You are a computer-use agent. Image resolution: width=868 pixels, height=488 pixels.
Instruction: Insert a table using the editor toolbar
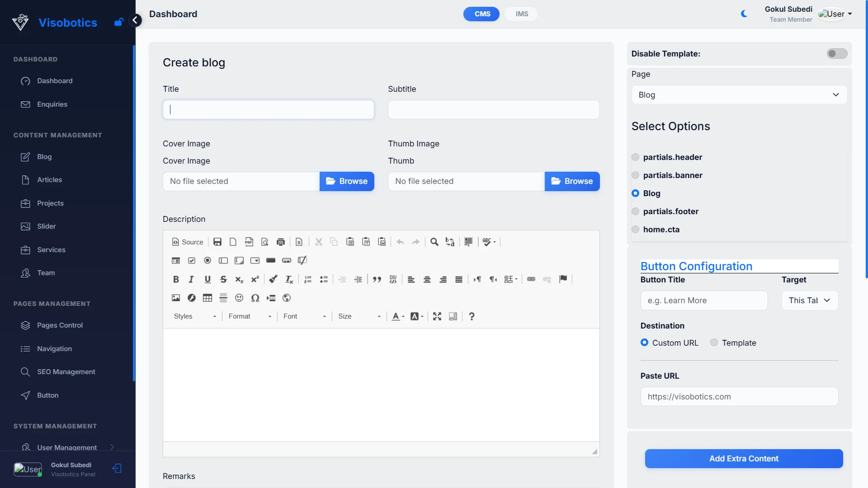[208, 298]
